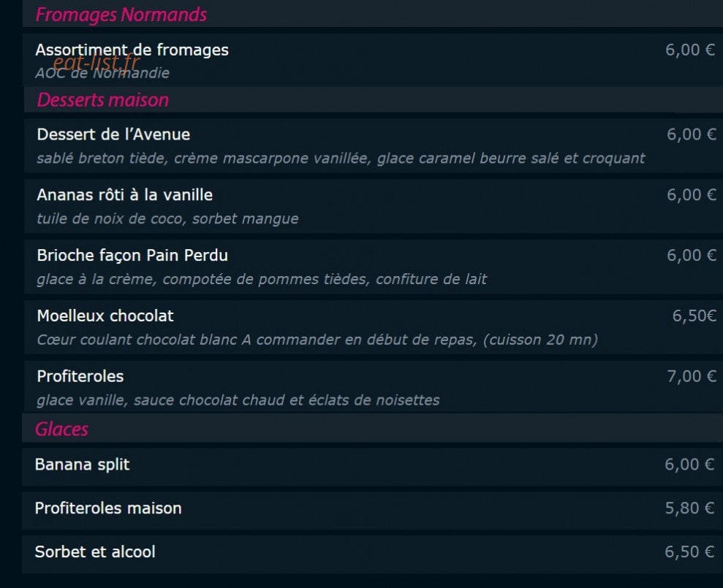Click the Fromages Normands section heading

(x=121, y=15)
